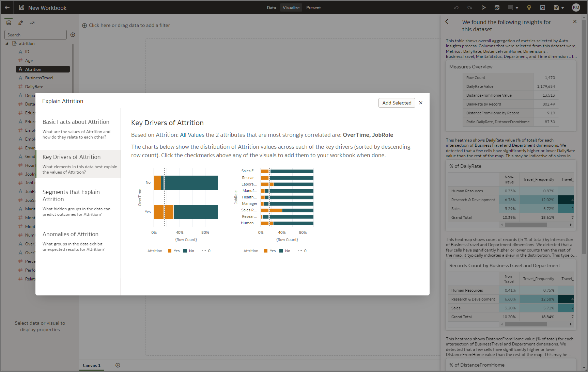Screen dimensions: 588x372
Task: Run the workbook with the play icon
Action: 483,7
